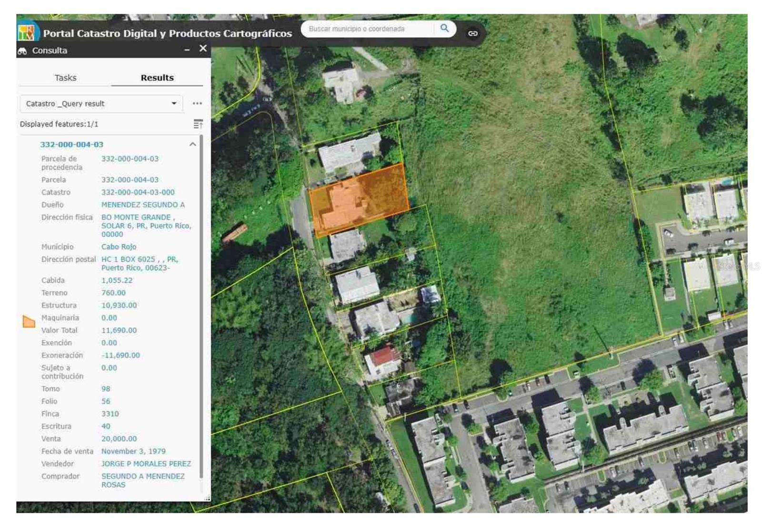Click the orange parcel symbol in results panel
The image size is (762, 532).
pyautogui.click(x=29, y=322)
